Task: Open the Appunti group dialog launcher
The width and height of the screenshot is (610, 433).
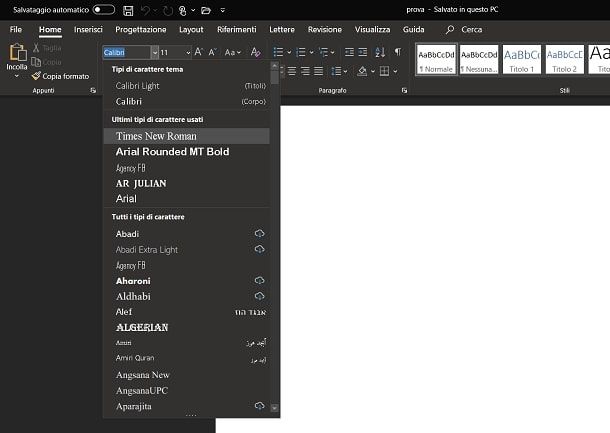Action: click(93, 90)
